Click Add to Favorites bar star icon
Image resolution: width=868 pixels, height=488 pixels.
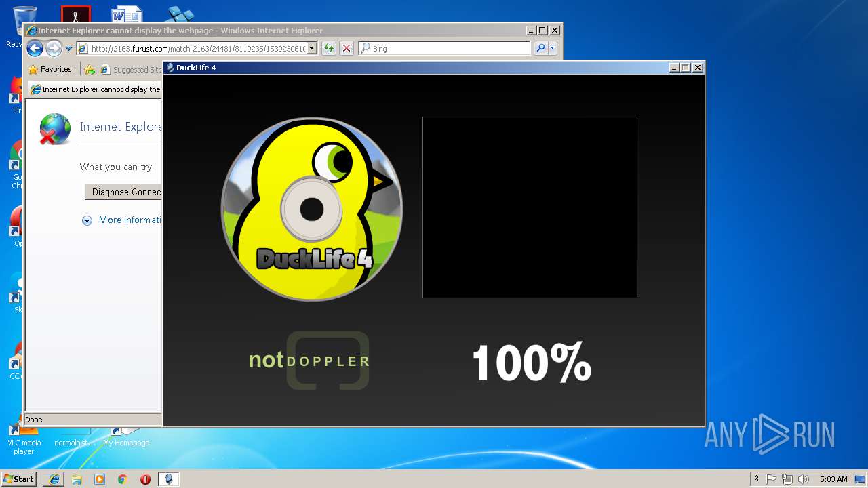point(90,69)
